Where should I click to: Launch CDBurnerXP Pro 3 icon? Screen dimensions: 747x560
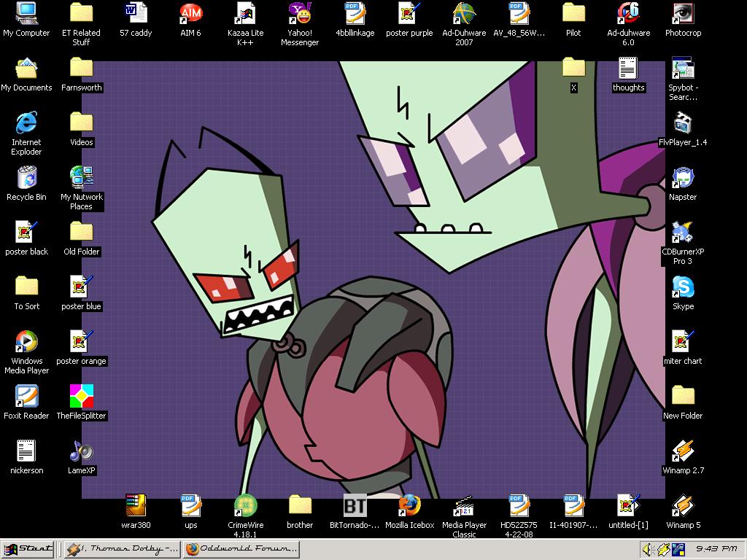[683, 232]
